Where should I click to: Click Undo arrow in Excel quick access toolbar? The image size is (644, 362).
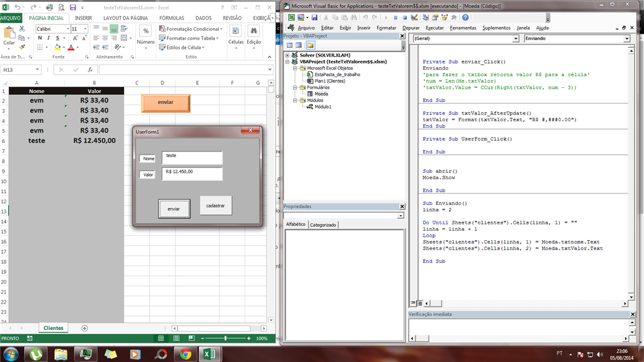tap(17, 8)
